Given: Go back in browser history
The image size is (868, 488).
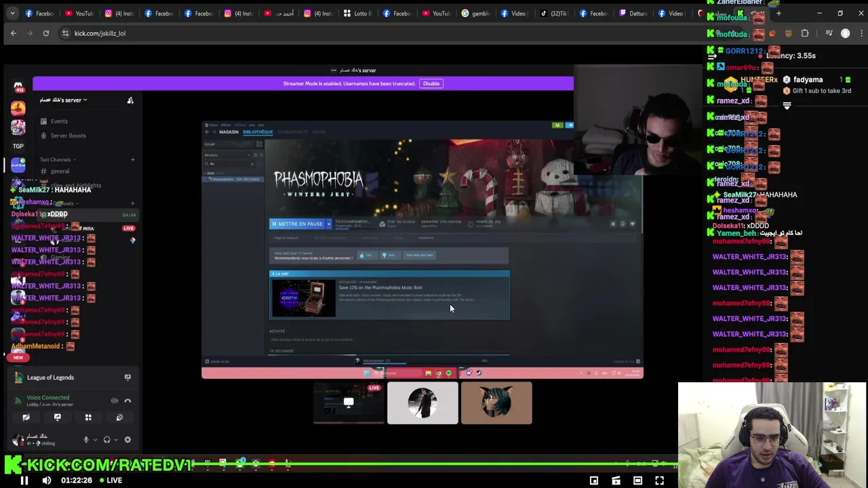Looking at the screenshot, I should (14, 33).
